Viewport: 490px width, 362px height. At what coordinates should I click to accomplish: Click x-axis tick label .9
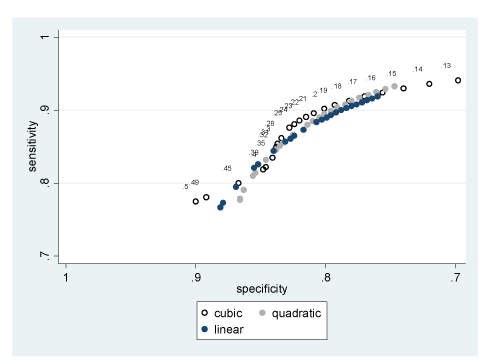coord(196,277)
